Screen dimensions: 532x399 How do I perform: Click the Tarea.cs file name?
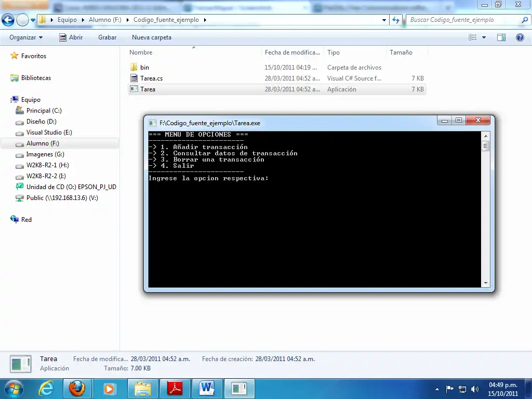tap(151, 78)
